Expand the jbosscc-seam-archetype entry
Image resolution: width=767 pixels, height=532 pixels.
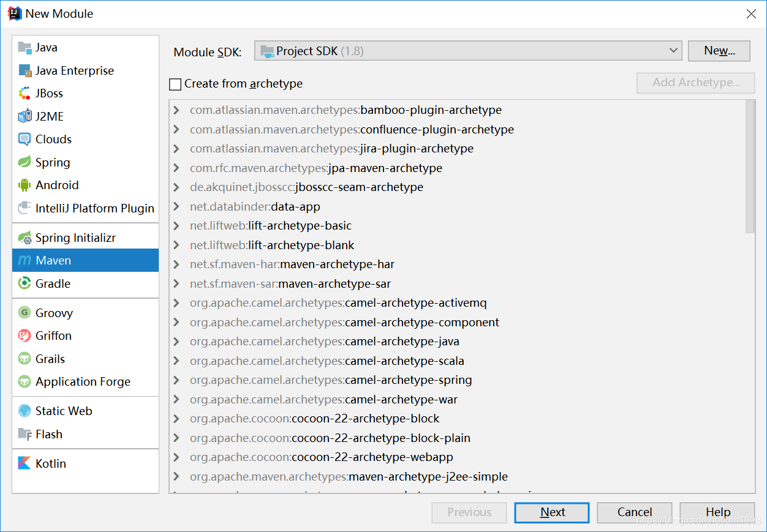[x=176, y=187]
